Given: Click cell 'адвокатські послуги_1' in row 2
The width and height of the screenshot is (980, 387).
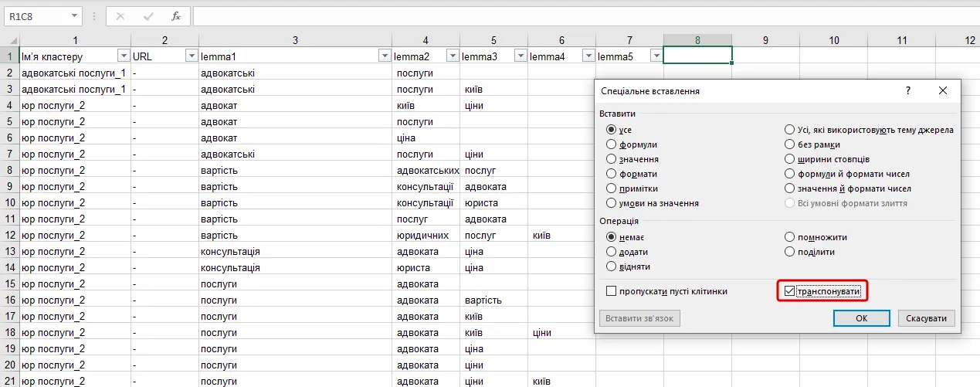Looking at the screenshot, I should 75,73.
